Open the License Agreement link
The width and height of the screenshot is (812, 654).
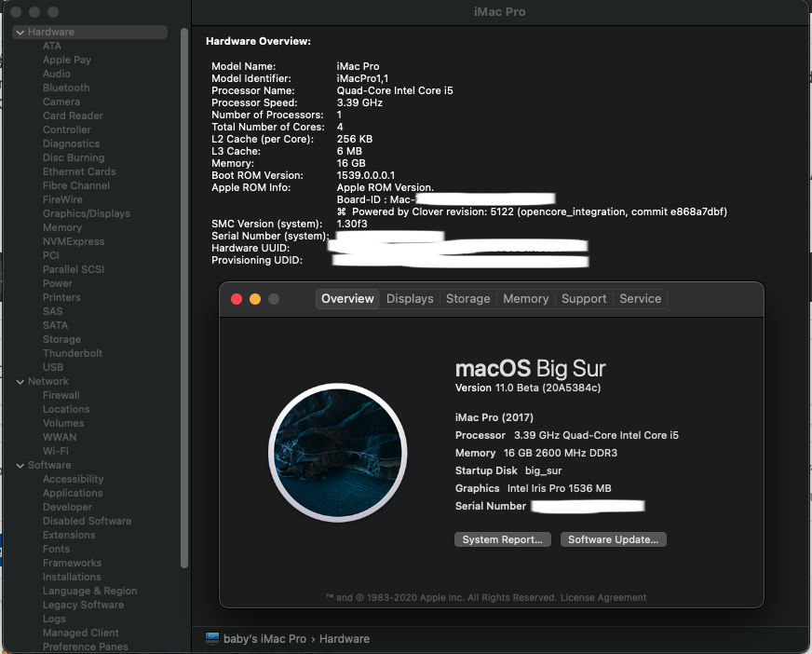(x=603, y=597)
